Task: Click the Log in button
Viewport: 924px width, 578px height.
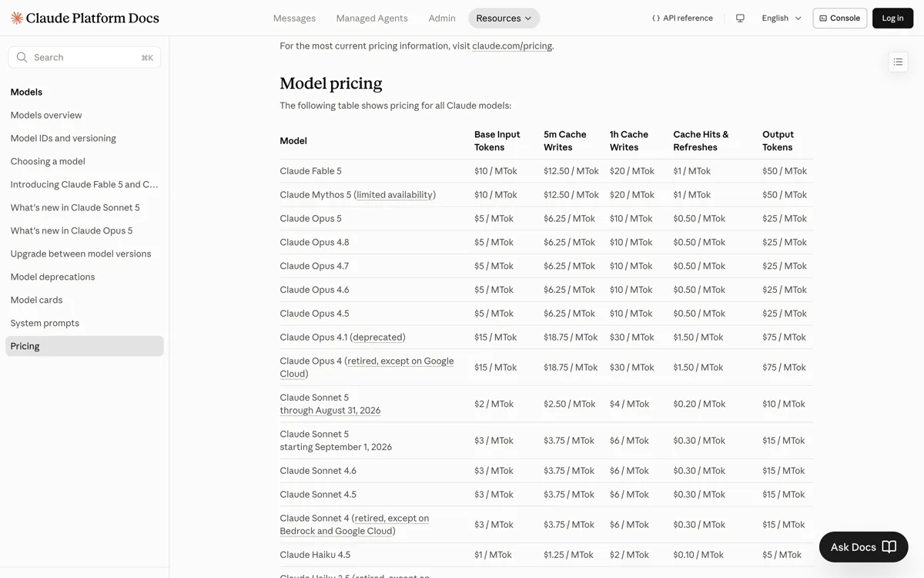Action: (892, 18)
